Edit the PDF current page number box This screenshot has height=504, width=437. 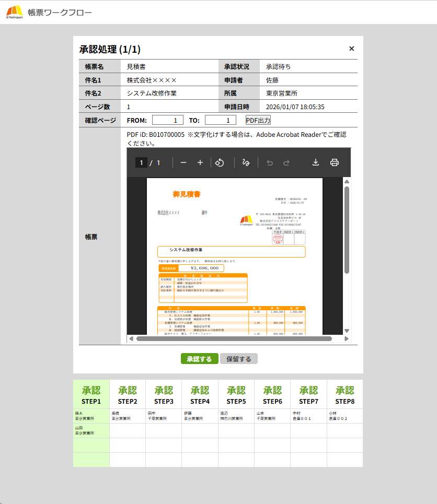[x=141, y=162]
